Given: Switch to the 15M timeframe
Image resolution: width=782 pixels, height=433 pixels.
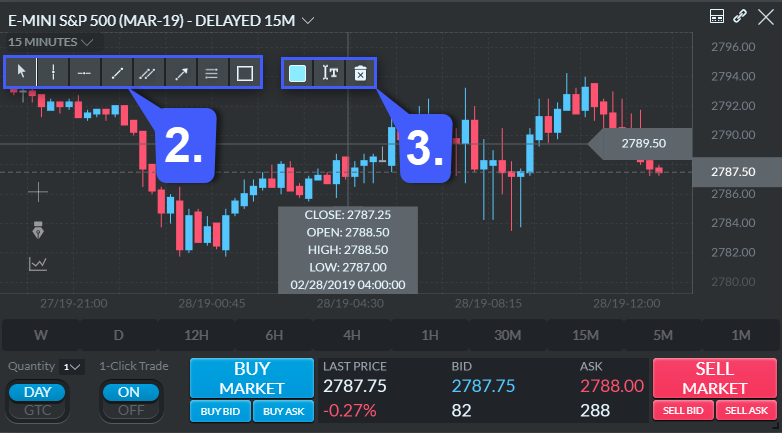Looking at the screenshot, I should tap(585, 335).
